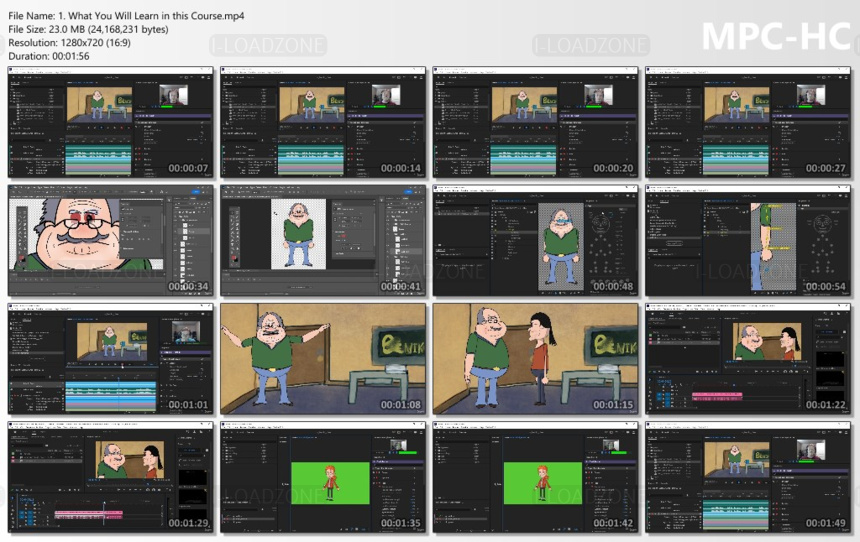This screenshot has width=860, height=542.
Task: Open the thumbnail stamped 00:00:27
Action: coord(748,122)
